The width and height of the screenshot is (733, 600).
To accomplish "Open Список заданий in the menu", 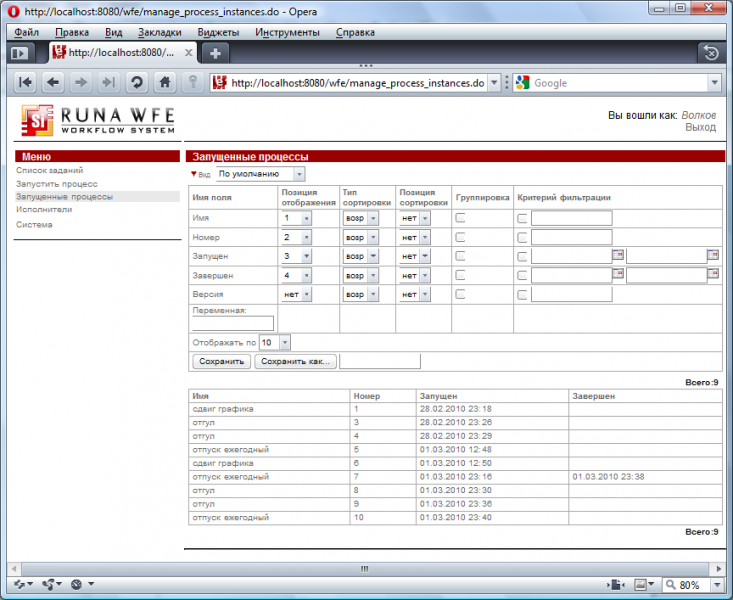I will (50, 170).
